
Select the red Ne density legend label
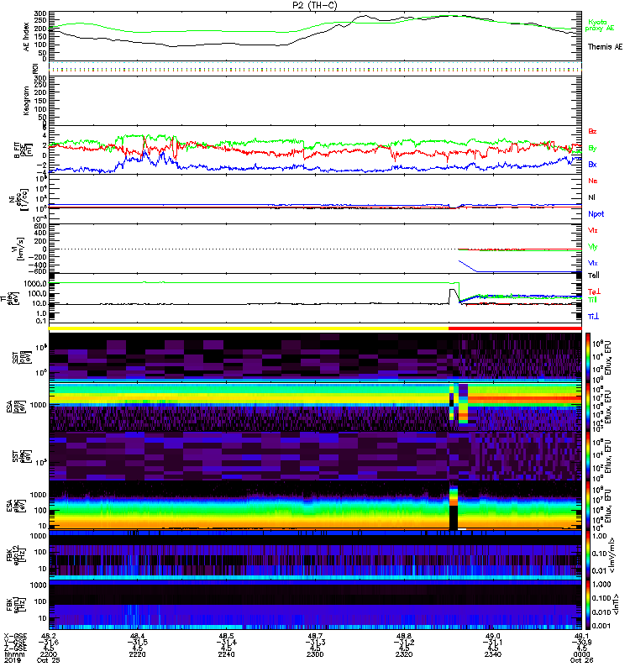pos(593,181)
